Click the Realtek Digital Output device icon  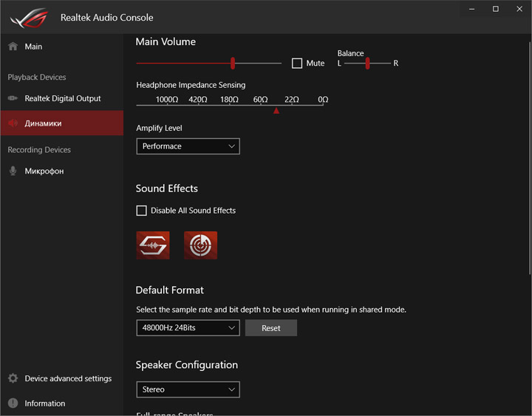pyautogui.click(x=13, y=98)
